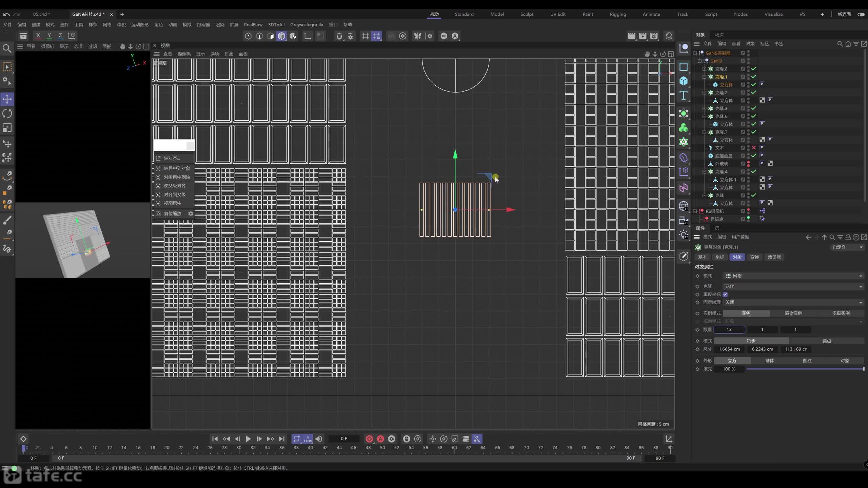Click the Record Active Objects keyframe button
The width and height of the screenshot is (868, 488).
[x=369, y=439]
